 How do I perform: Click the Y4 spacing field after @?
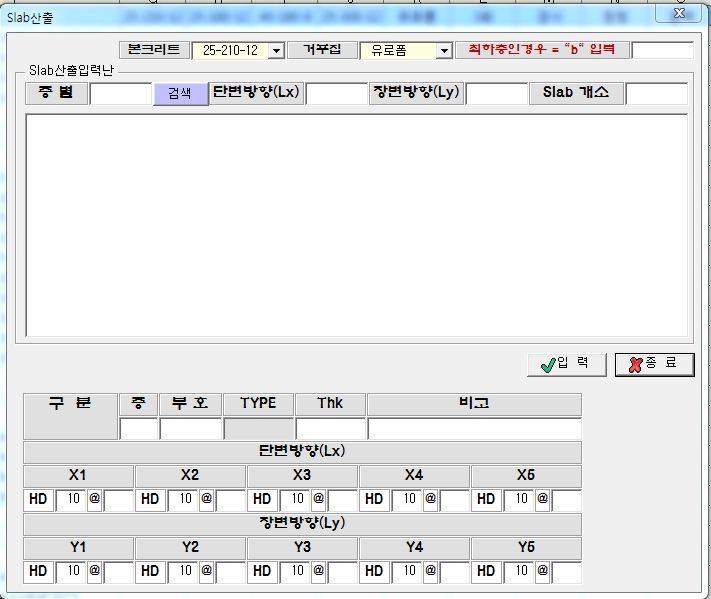pyautogui.click(x=455, y=572)
